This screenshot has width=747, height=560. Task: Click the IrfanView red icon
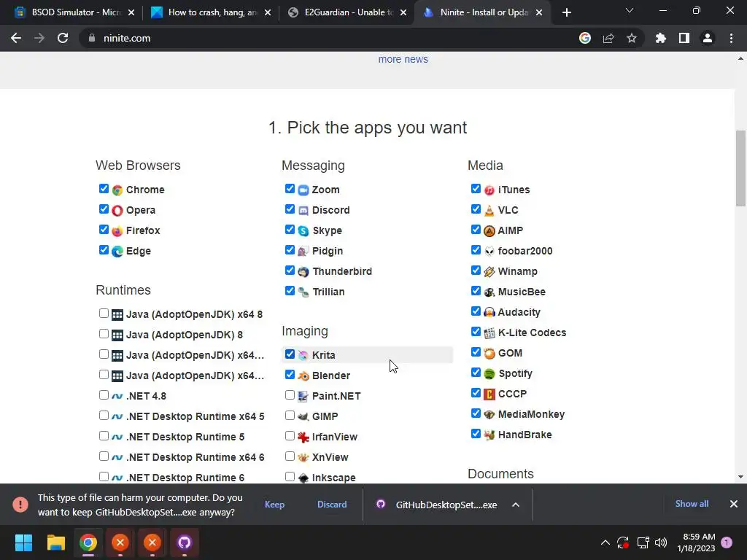[303, 437]
